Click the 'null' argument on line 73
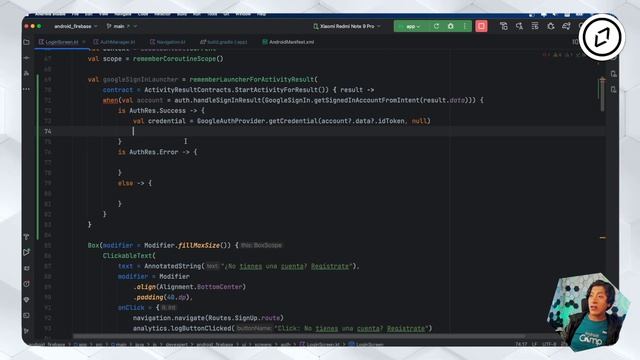The height and width of the screenshot is (360, 640). point(419,121)
